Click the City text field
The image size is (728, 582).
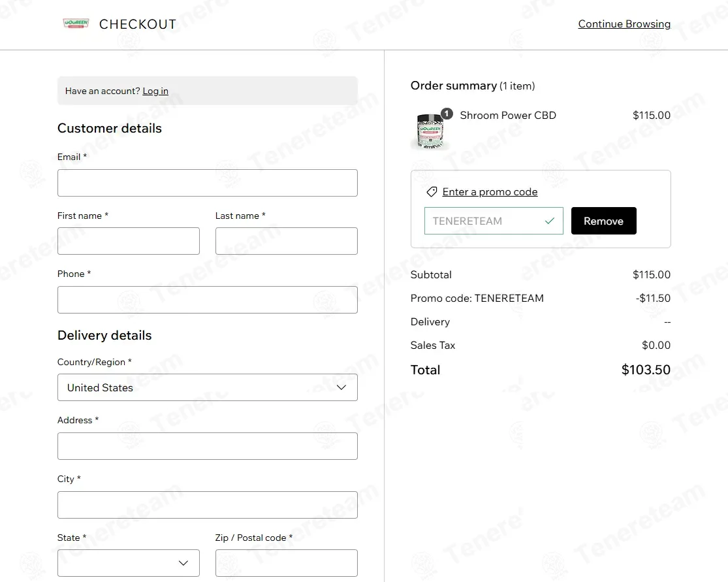tap(208, 505)
